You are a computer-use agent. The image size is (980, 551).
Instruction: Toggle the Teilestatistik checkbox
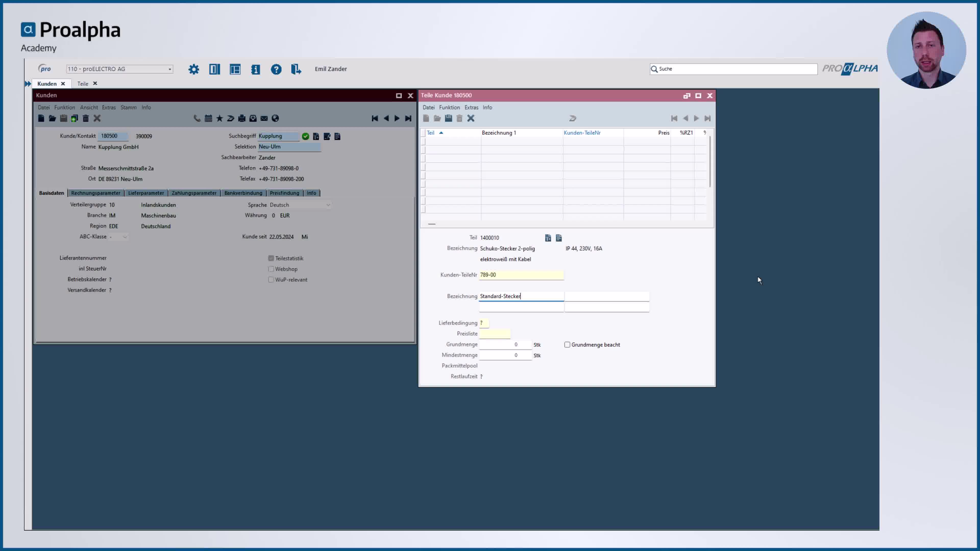[x=271, y=258]
